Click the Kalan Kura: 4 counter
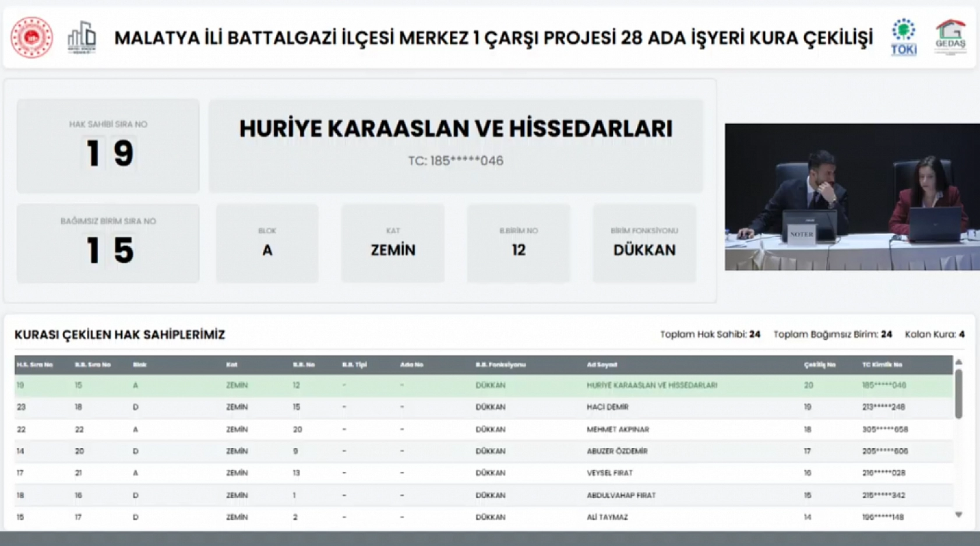This screenshot has height=546, width=980. click(x=934, y=335)
